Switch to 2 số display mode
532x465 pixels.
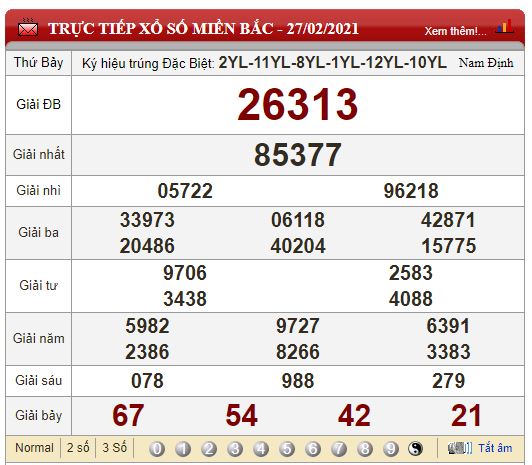78,448
